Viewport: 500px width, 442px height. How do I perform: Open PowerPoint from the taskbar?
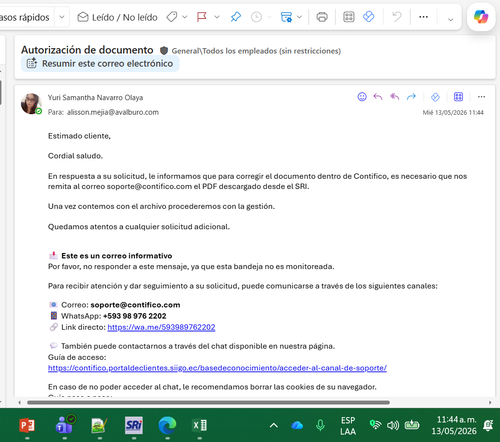coord(27,425)
